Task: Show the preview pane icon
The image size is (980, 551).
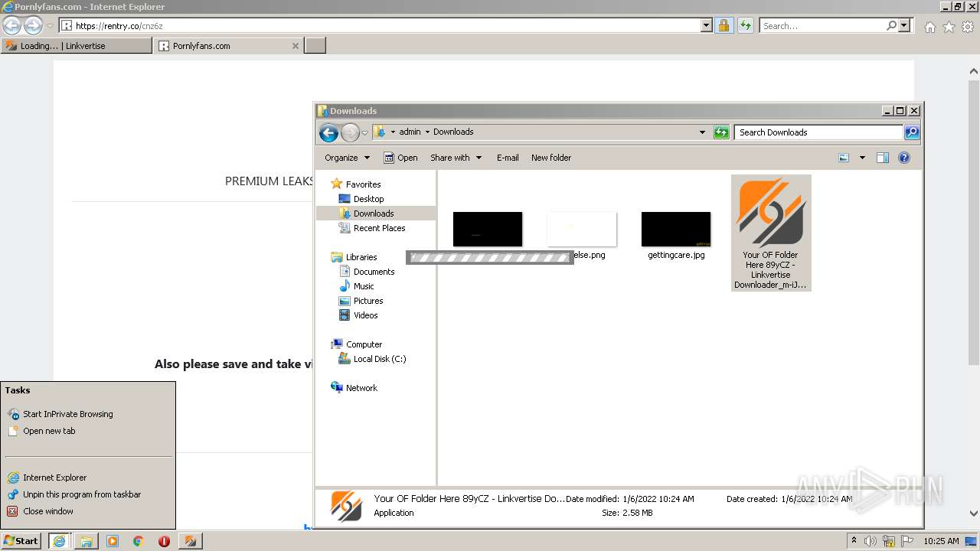Action: coord(883,158)
